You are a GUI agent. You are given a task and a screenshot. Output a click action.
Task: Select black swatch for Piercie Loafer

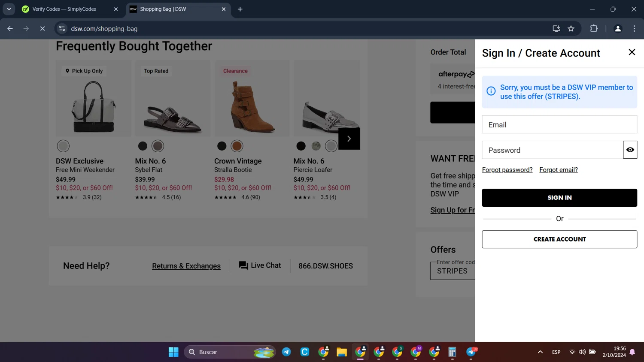301,146
